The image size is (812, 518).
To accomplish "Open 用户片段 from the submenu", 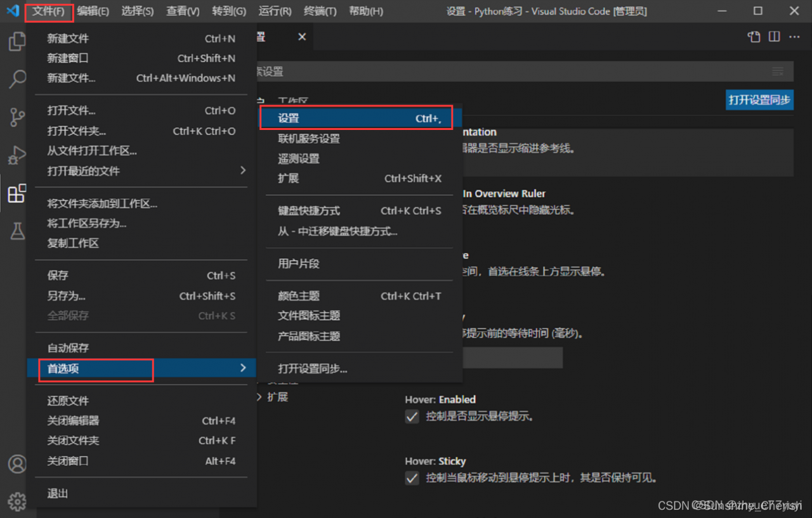I will [360, 263].
